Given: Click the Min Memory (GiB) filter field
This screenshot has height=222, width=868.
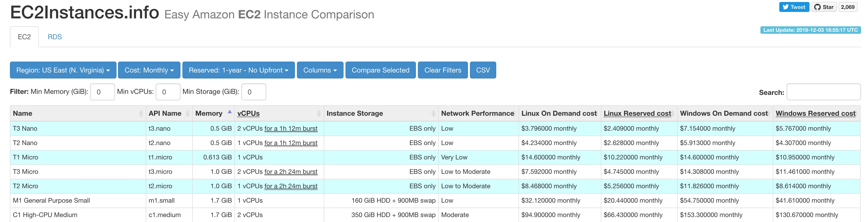Looking at the screenshot, I should click(x=102, y=92).
